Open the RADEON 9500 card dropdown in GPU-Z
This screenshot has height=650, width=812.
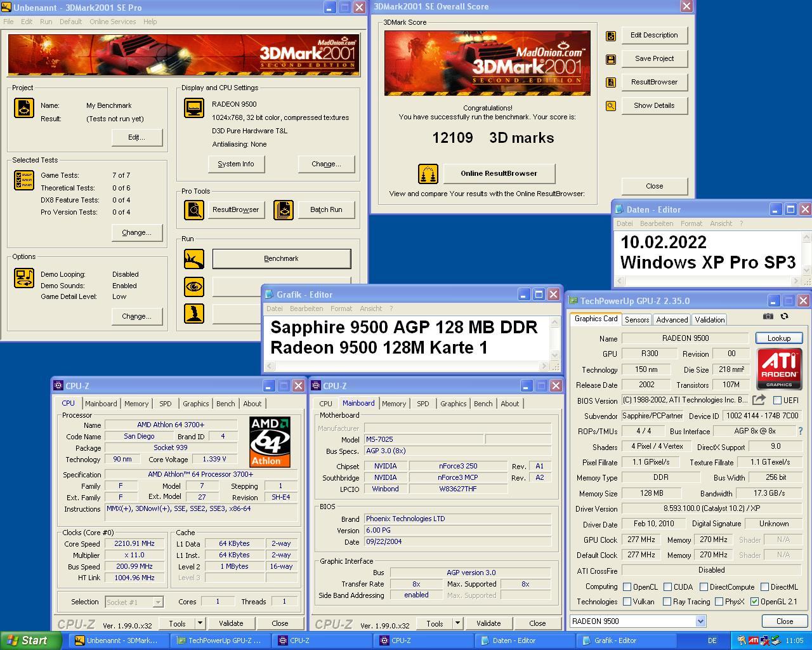pos(700,621)
